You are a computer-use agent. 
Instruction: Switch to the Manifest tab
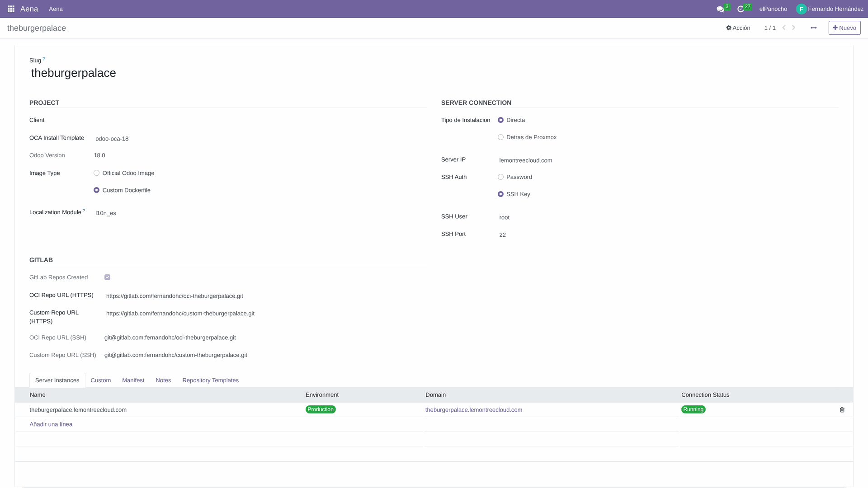click(133, 380)
